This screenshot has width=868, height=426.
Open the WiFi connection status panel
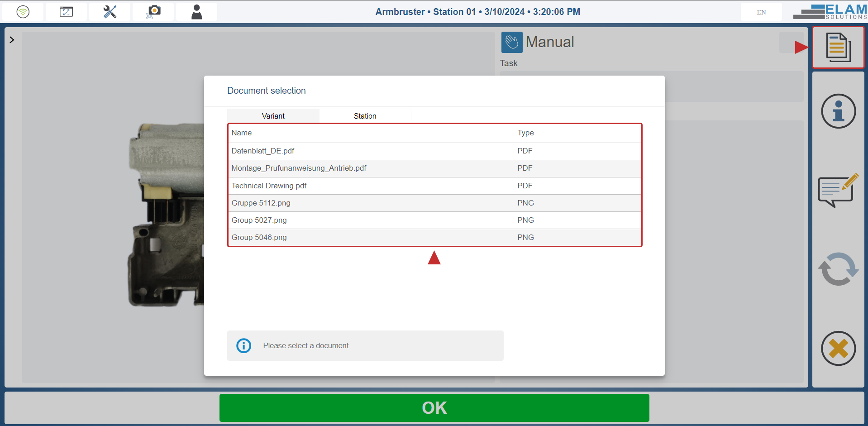(23, 11)
